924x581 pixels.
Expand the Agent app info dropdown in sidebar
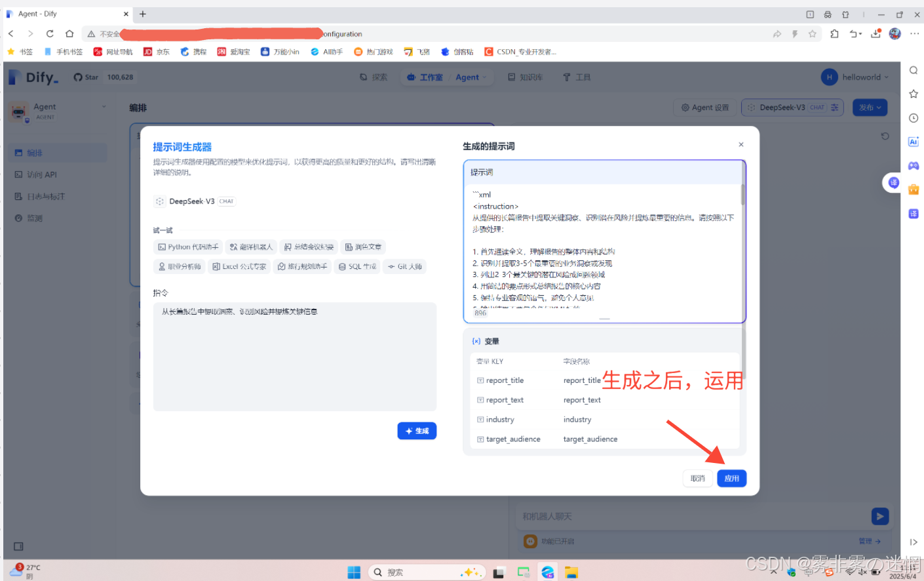coord(104,107)
